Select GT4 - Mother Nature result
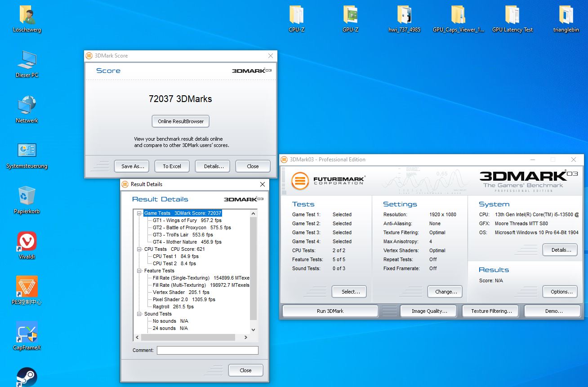588x387 pixels. pos(187,242)
